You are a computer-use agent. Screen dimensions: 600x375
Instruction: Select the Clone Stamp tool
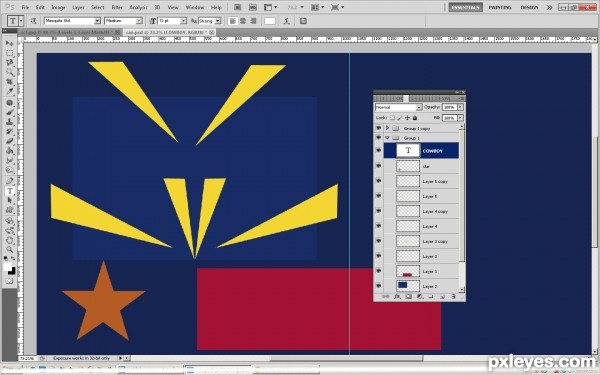(x=10, y=122)
